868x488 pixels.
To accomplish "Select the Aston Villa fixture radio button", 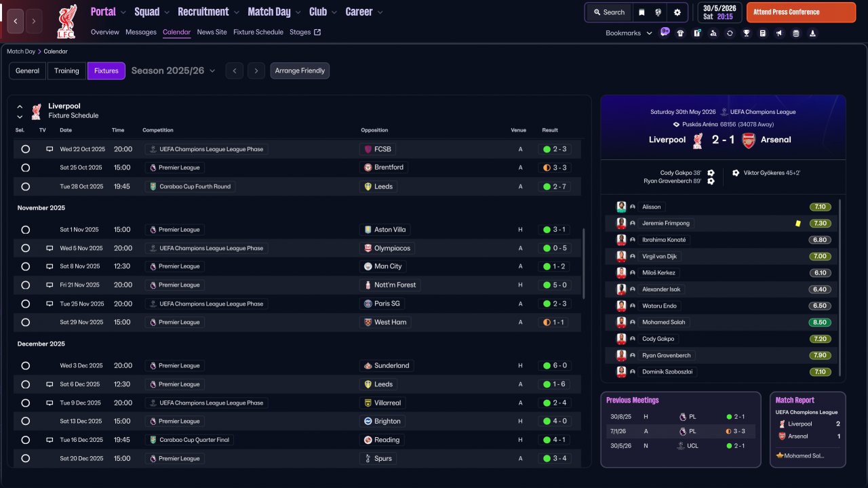I will (26, 230).
